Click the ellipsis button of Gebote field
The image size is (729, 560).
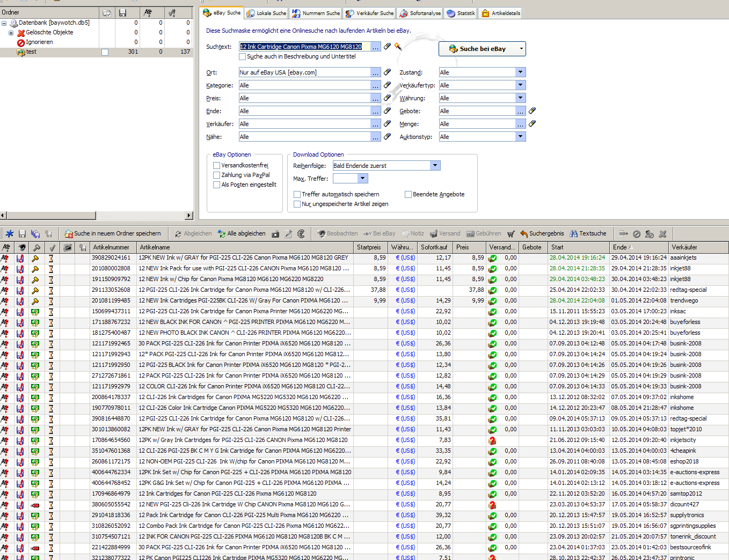click(520, 111)
